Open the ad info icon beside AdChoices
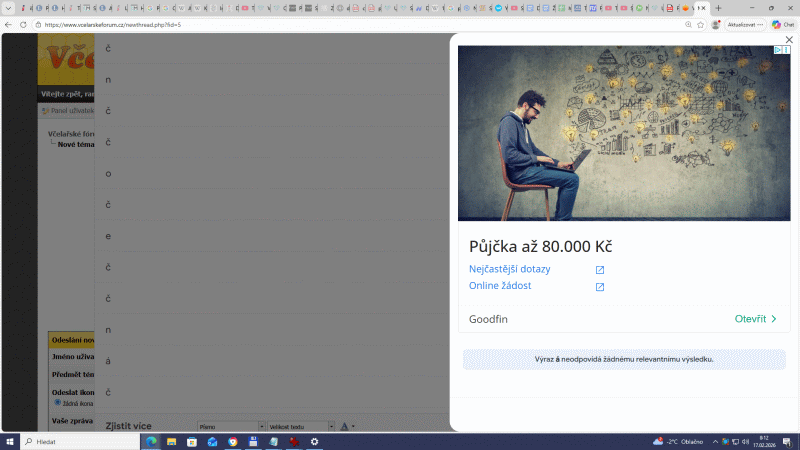Image resolution: width=800 pixels, height=450 pixels. (x=786, y=49)
